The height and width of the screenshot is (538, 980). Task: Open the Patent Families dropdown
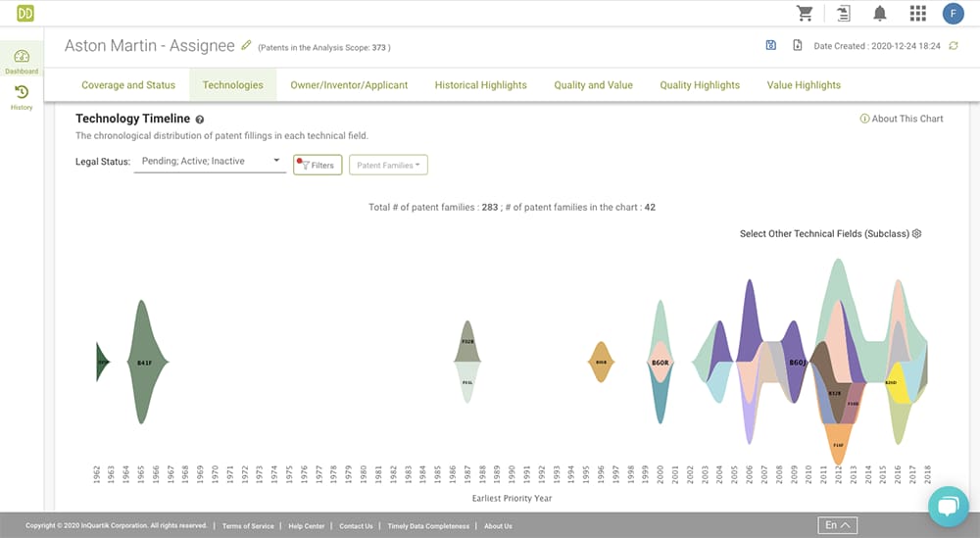click(388, 165)
